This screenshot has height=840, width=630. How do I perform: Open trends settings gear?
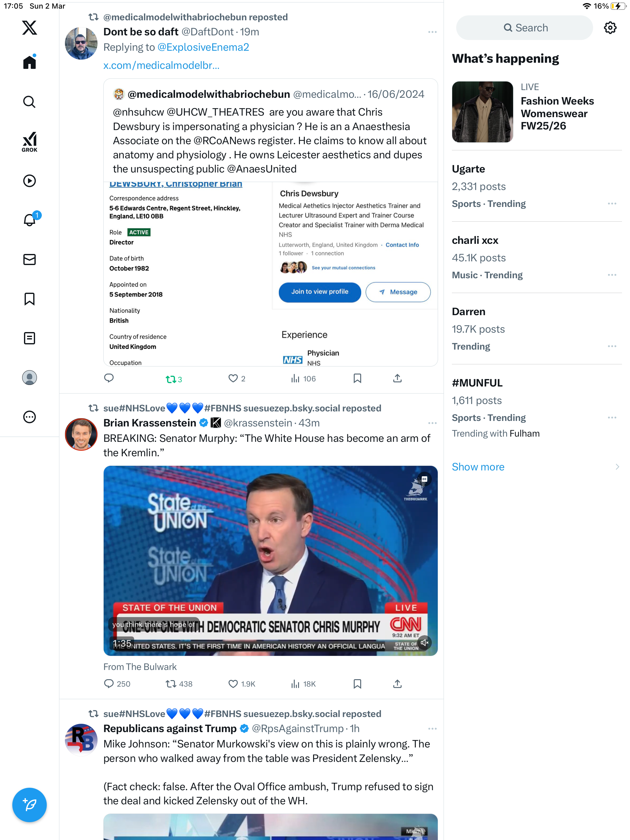610,27
